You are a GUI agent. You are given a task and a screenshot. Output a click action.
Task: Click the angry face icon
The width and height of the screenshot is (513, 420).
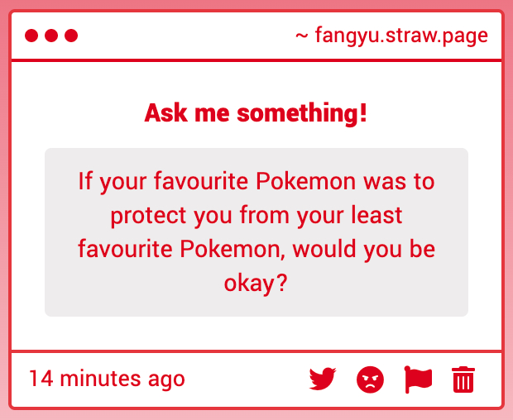point(371,379)
